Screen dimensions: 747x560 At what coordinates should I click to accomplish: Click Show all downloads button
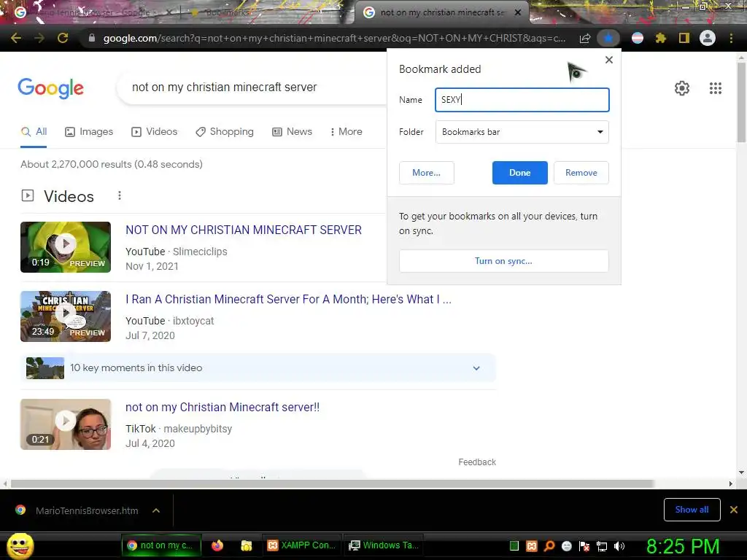coord(692,510)
